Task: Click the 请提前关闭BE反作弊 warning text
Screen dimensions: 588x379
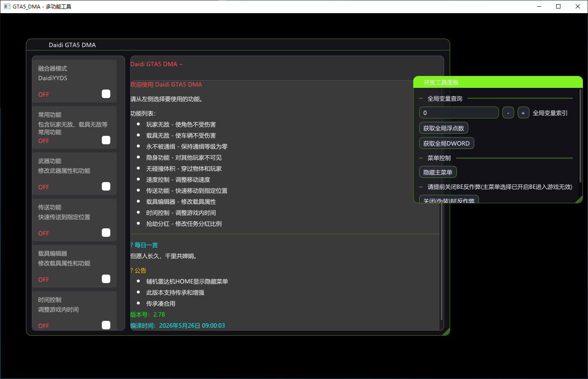Action: (x=500, y=187)
